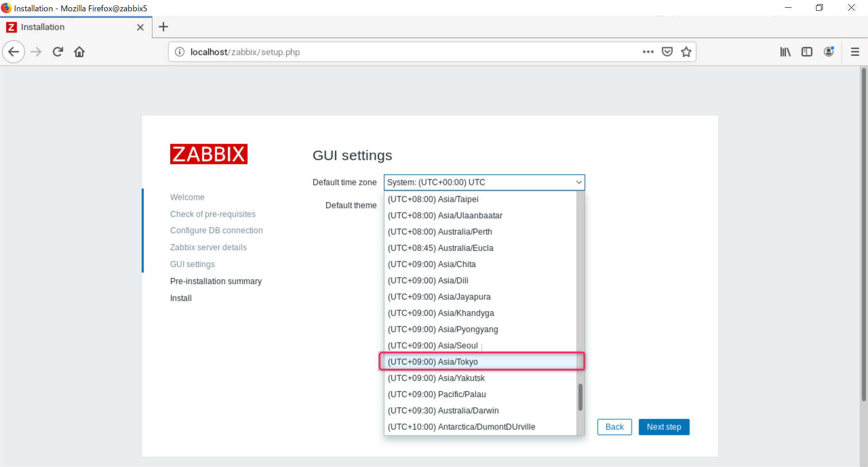
Task: Choose (UTC+08:45) Australia/Eucla option
Action: 481,248
